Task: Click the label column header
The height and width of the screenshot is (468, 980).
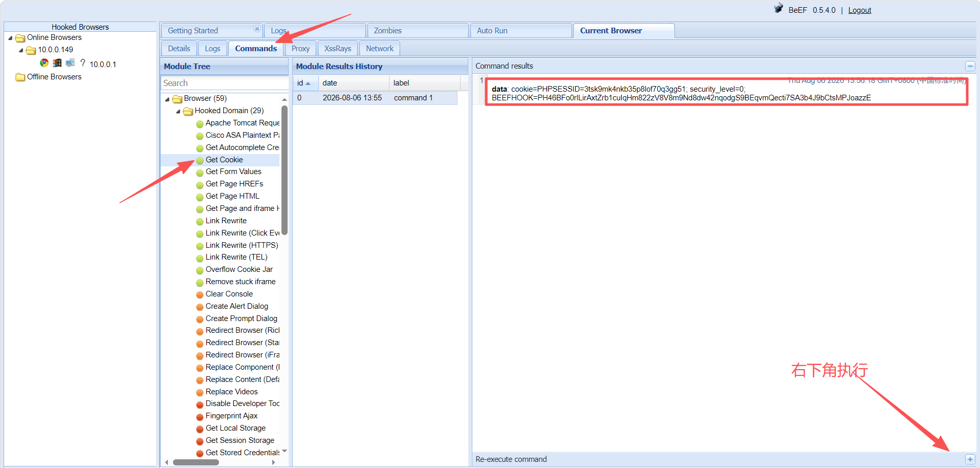Action: point(425,83)
